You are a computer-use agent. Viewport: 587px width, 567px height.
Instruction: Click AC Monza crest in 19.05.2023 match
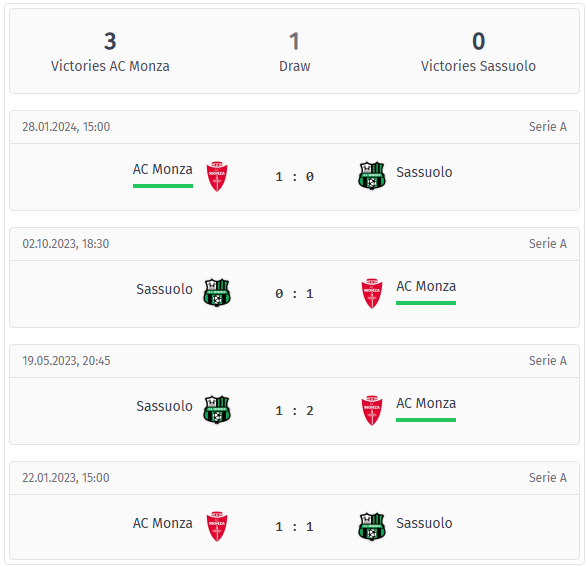pos(372,411)
